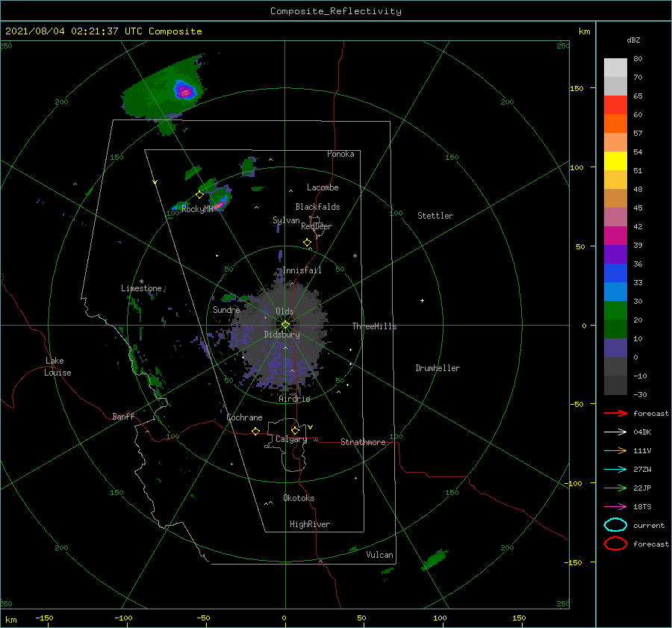The height and width of the screenshot is (628, 672).
Task: Click the Innisfail label
Action: (302, 270)
